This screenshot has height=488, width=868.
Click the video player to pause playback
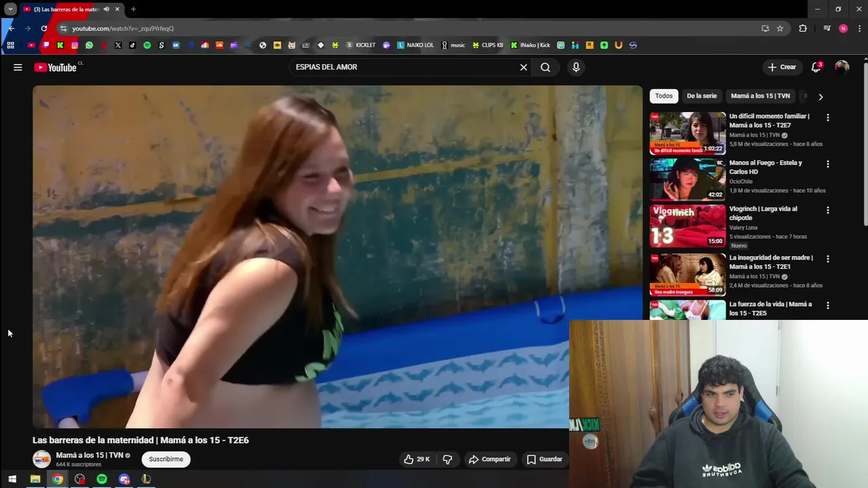(337, 257)
